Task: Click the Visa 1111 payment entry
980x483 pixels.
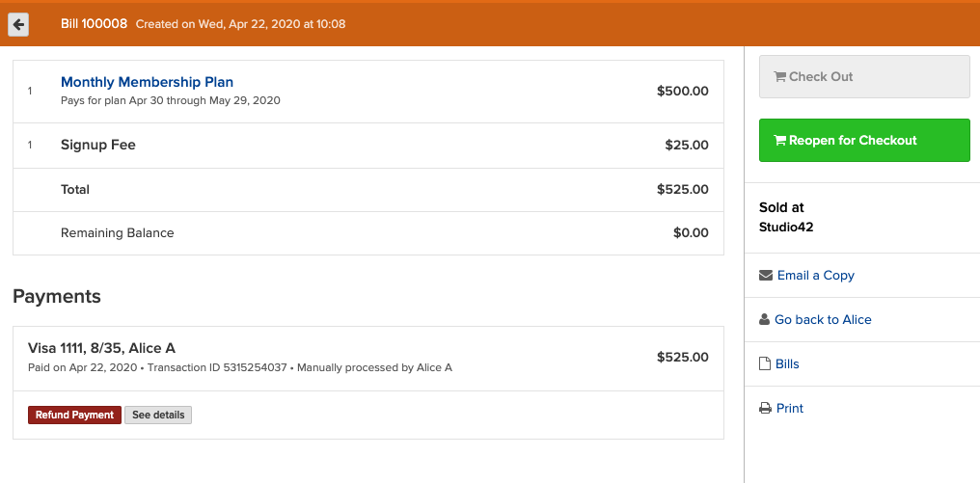Action: [101, 348]
